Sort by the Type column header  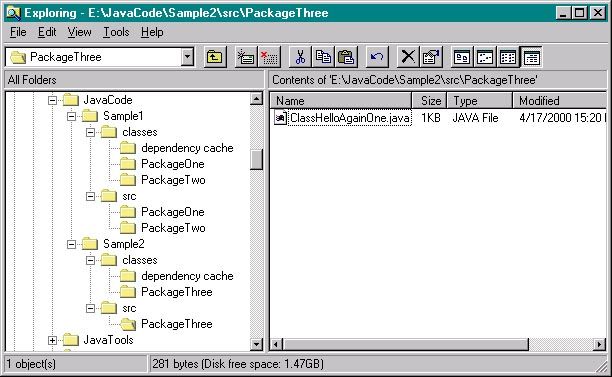(480, 101)
